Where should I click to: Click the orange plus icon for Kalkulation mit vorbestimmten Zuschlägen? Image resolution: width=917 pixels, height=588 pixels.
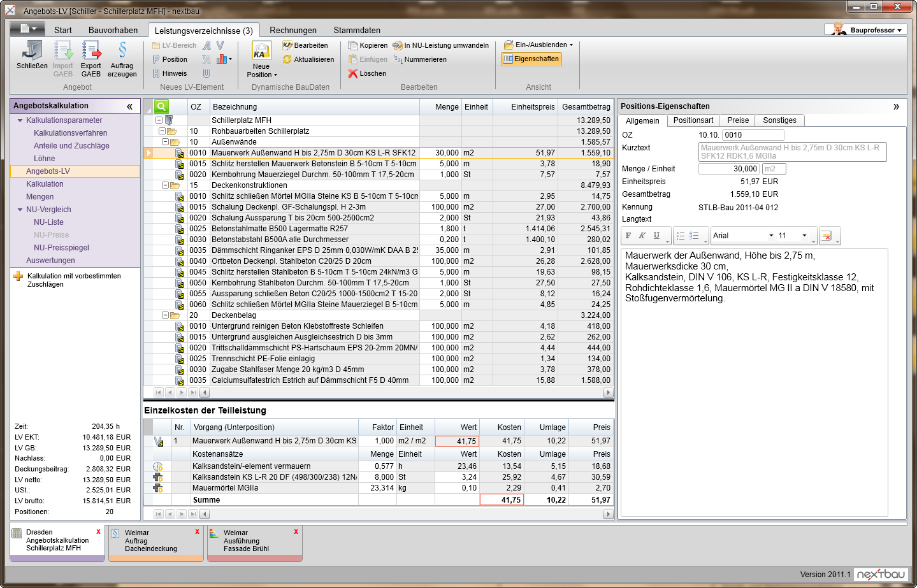tap(18, 276)
